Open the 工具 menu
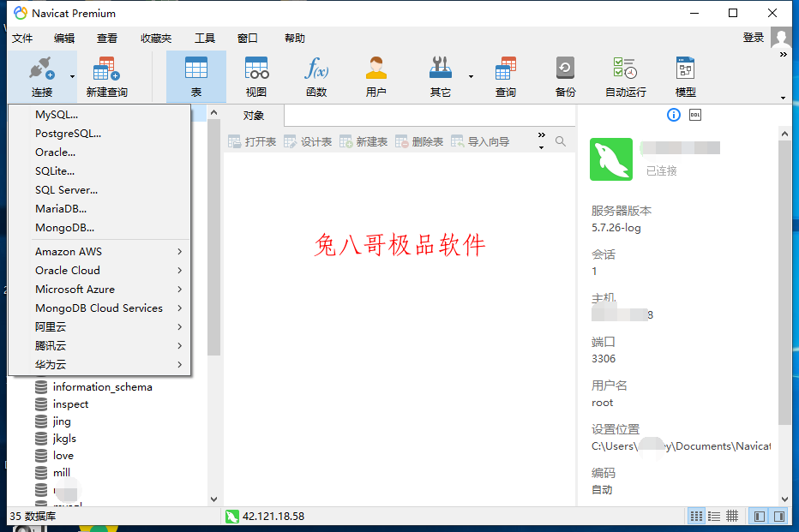Viewport: 799px width, 532px height. pos(205,39)
